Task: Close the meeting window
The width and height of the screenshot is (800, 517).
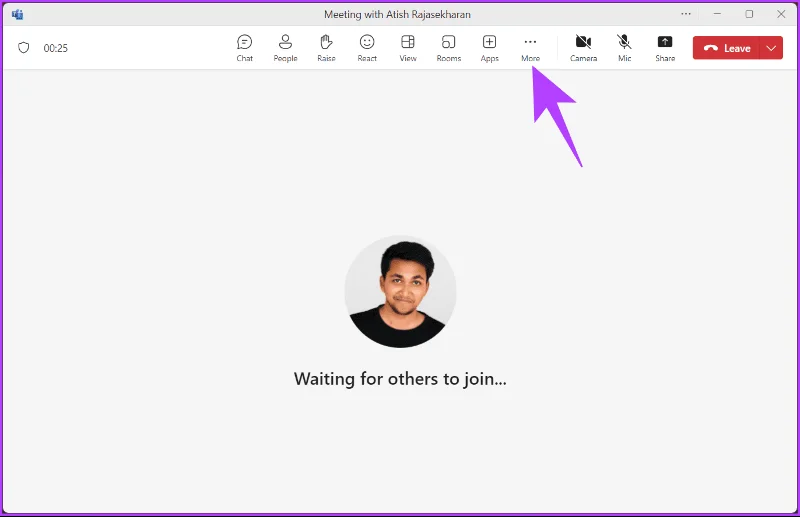Action: coord(781,14)
